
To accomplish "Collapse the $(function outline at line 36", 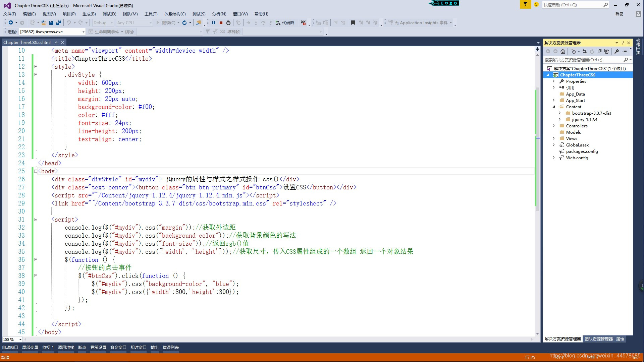I will [36, 259].
